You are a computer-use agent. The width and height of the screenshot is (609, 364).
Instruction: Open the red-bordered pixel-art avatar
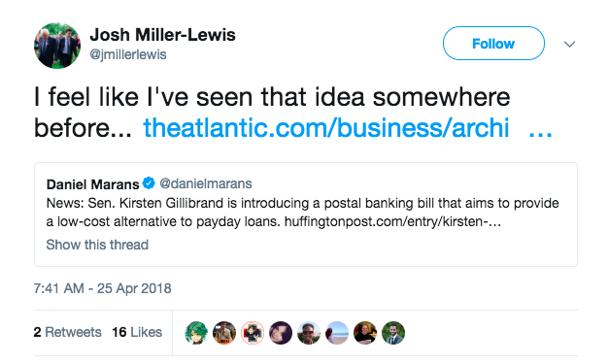[253, 333]
